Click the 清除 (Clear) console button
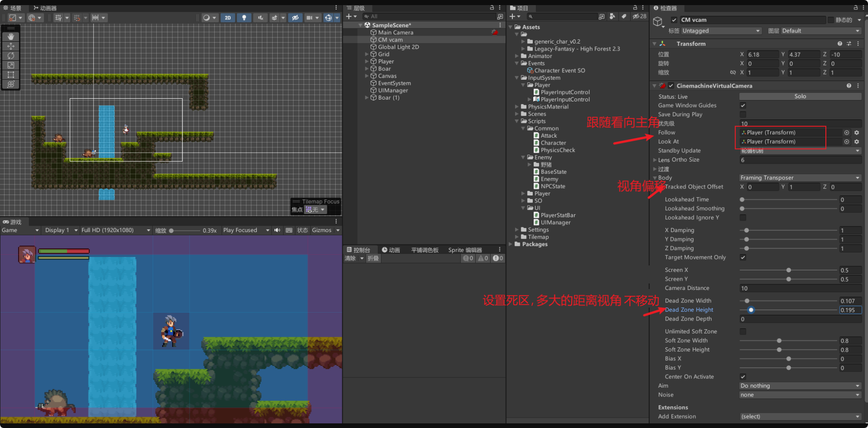Image resolution: width=868 pixels, height=428 pixels. coord(350,258)
